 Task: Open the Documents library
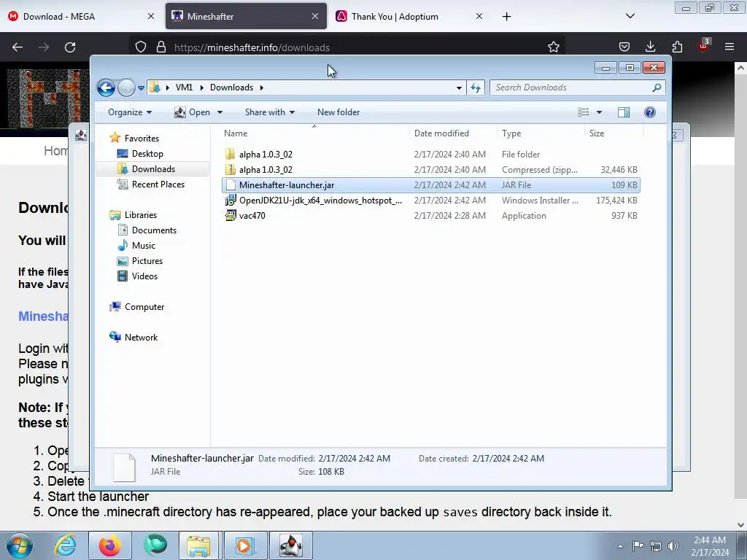(154, 230)
